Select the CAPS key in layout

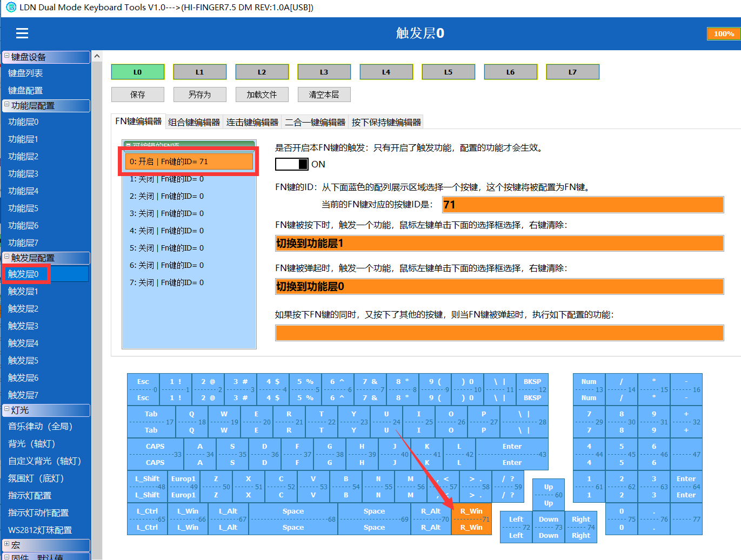pos(155,454)
